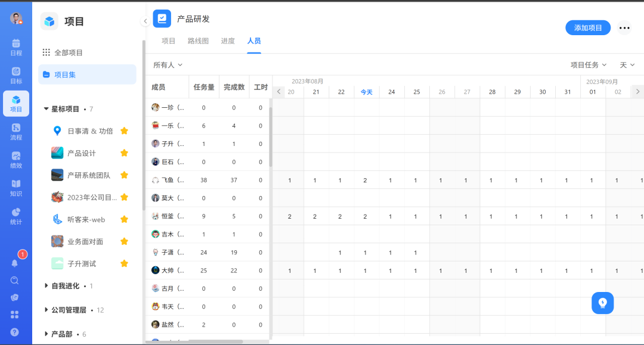
Task: Open the apps grid icon in sidebar
Action: click(14, 315)
